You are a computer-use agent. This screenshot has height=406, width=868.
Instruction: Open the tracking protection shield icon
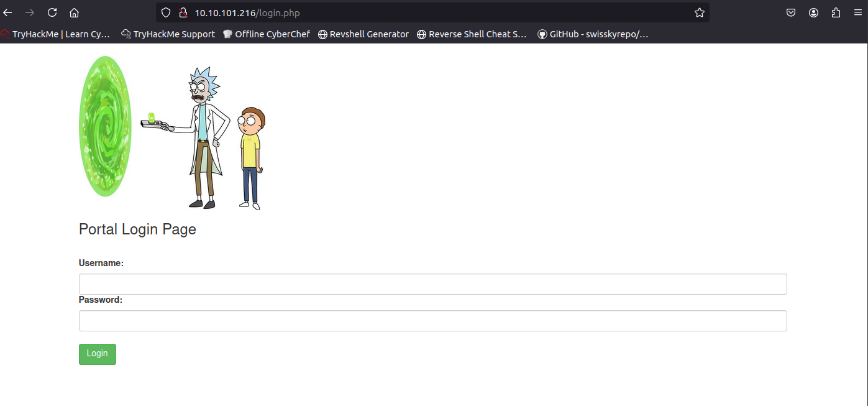coord(165,12)
